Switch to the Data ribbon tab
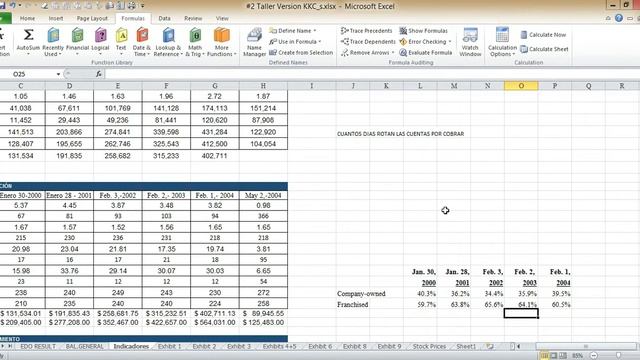The image size is (640, 360). (x=164, y=18)
